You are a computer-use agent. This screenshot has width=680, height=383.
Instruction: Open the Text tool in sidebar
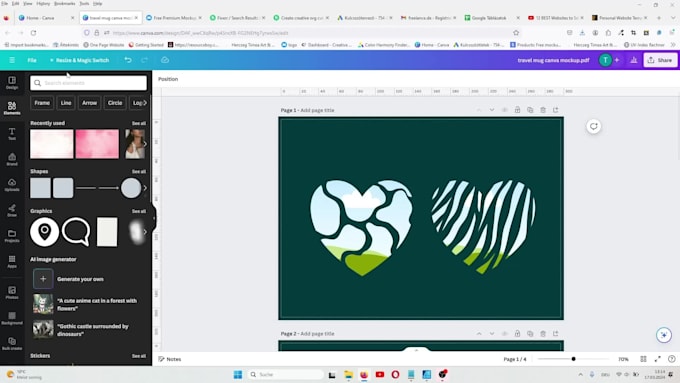(x=12, y=134)
